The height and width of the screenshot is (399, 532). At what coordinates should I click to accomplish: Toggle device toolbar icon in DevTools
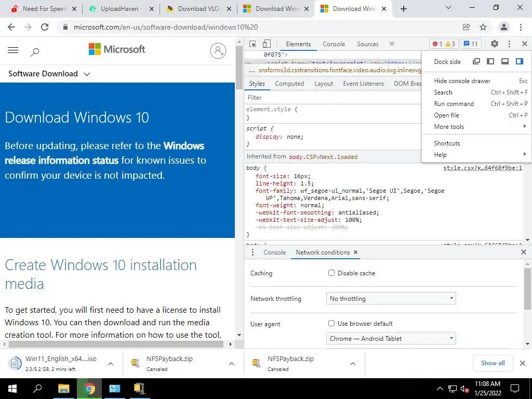click(267, 44)
